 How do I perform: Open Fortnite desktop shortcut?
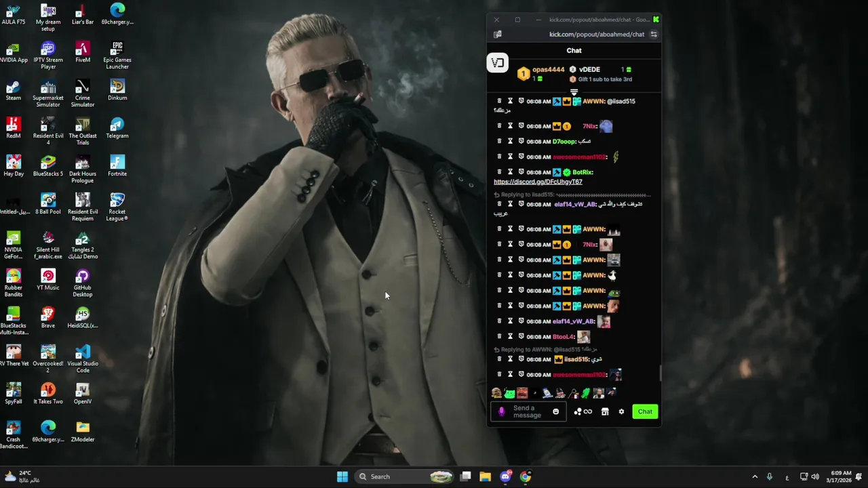pyautogui.click(x=117, y=165)
